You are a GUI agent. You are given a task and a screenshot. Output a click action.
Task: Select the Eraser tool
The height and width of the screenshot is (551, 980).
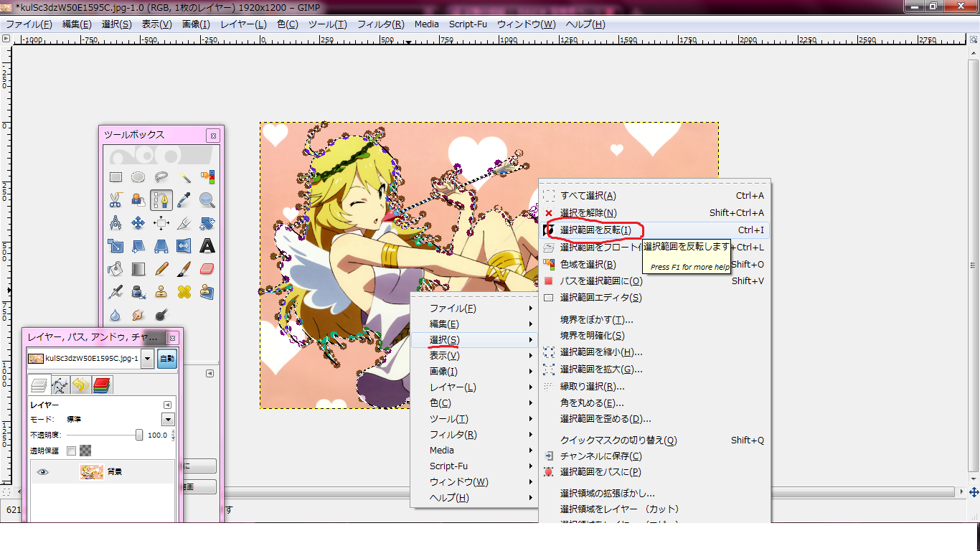pyautogui.click(x=207, y=269)
